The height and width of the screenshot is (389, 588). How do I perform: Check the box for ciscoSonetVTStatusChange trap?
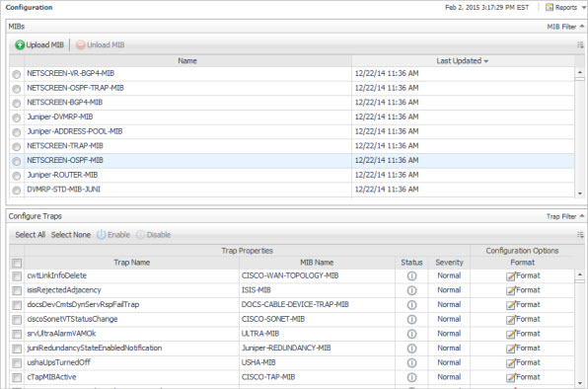(x=17, y=320)
